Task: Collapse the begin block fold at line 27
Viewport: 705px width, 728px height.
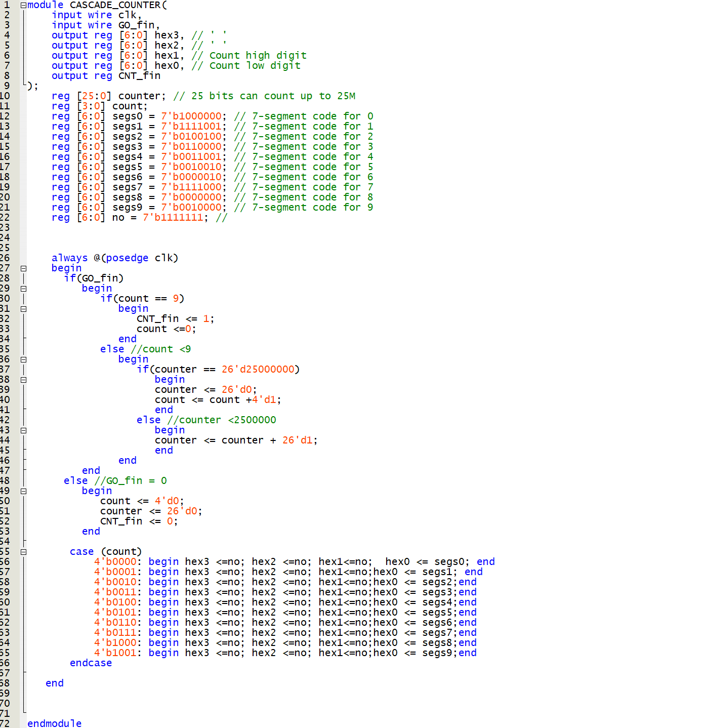Action: pos(23,268)
